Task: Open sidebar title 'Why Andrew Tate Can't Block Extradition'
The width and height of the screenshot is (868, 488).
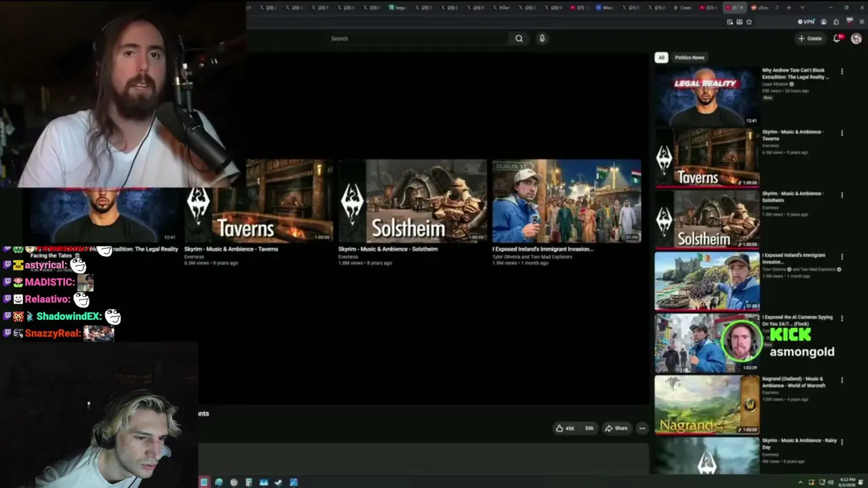Action: pos(795,73)
